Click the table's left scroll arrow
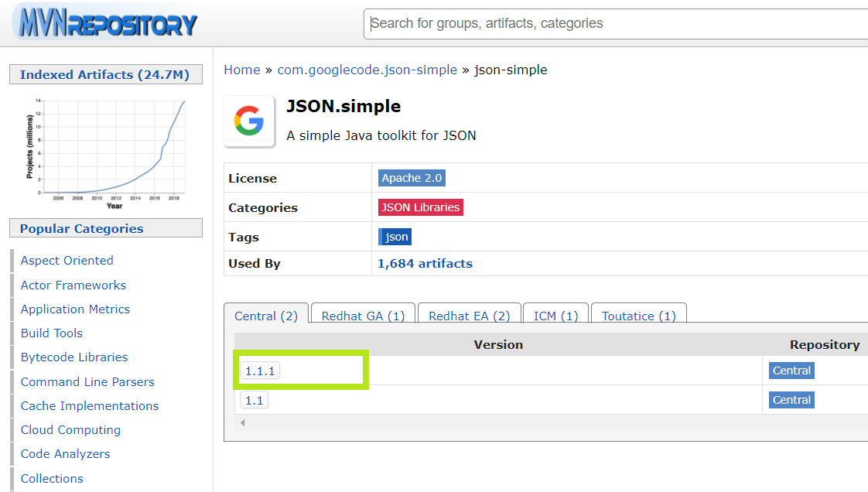Viewport: 868px width, 492px height. [x=242, y=423]
